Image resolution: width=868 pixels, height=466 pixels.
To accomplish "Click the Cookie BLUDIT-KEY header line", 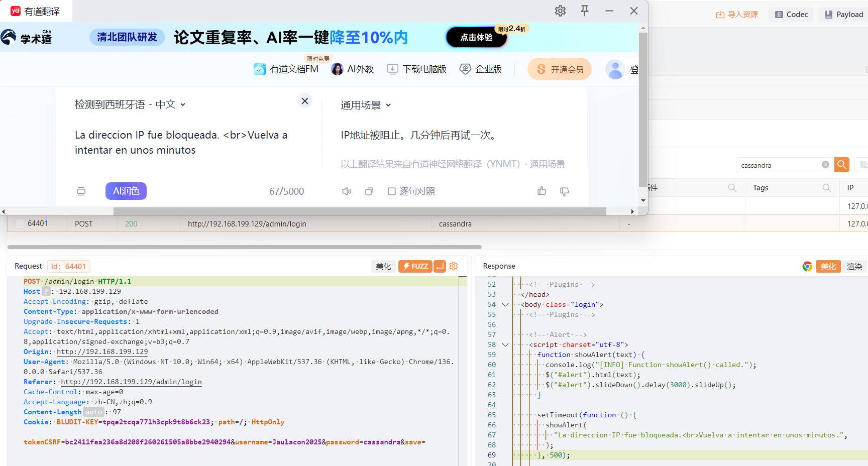I will [x=154, y=422].
